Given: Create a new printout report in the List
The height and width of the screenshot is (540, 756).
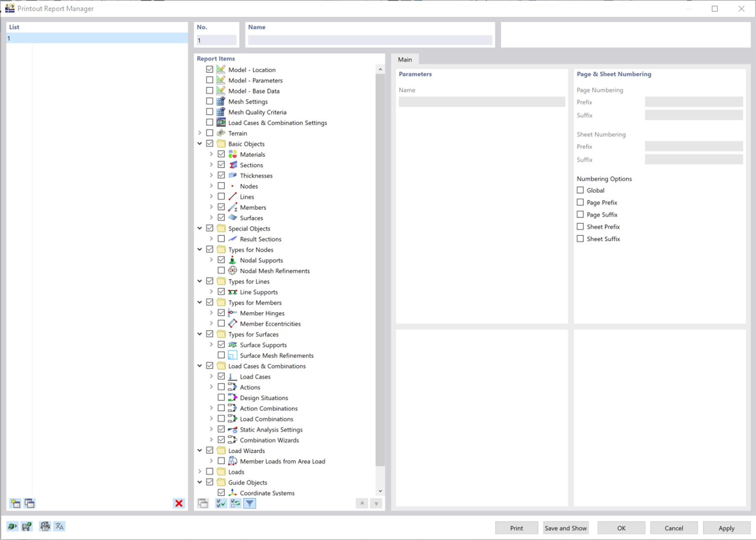Looking at the screenshot, I should point(15,503).
